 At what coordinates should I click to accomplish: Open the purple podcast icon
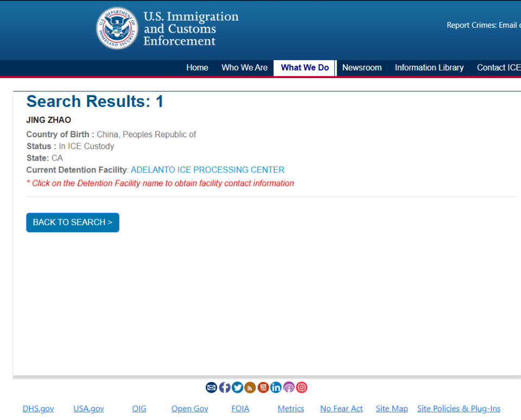pos(289,387)
